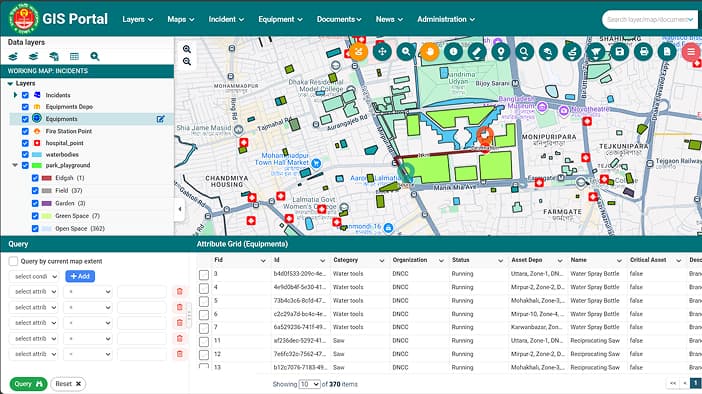
Task: Open the select condition dropdown
Action: tap(34, 276)
